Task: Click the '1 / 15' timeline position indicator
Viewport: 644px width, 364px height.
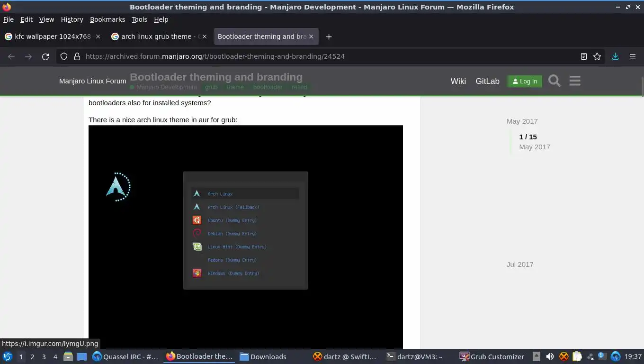Action: point(528,137)
